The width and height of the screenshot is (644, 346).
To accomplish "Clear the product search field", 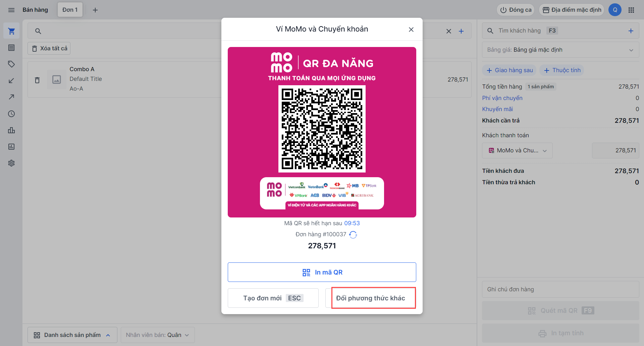I will pos(449,31).
